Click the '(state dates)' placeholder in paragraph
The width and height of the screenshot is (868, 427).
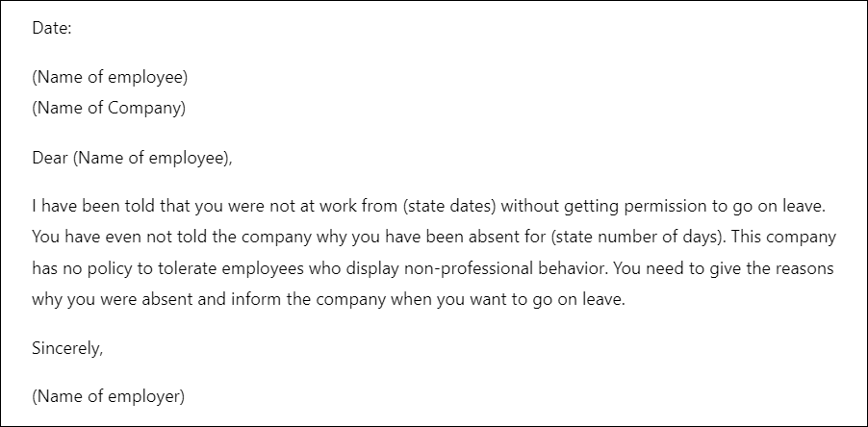[x=449, y=207]
